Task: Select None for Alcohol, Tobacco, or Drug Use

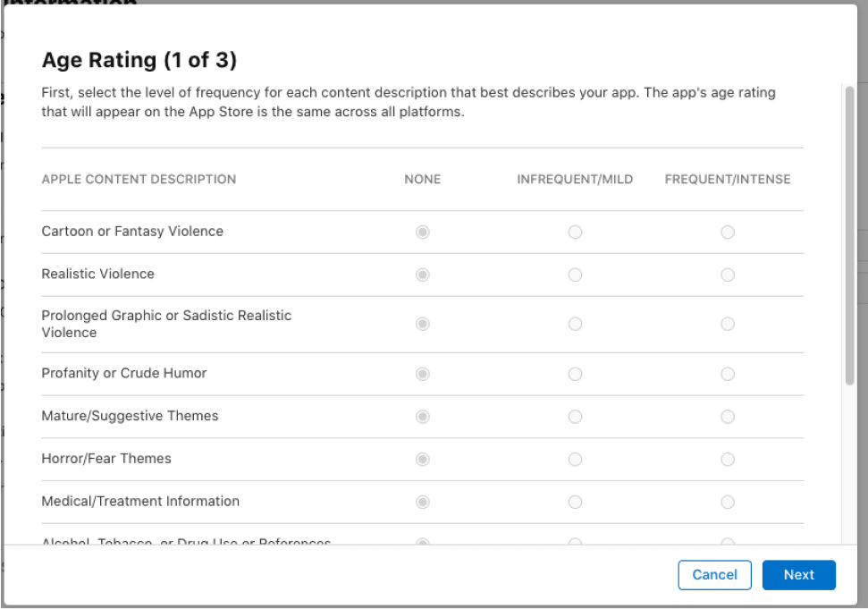Action: [422, 541]
